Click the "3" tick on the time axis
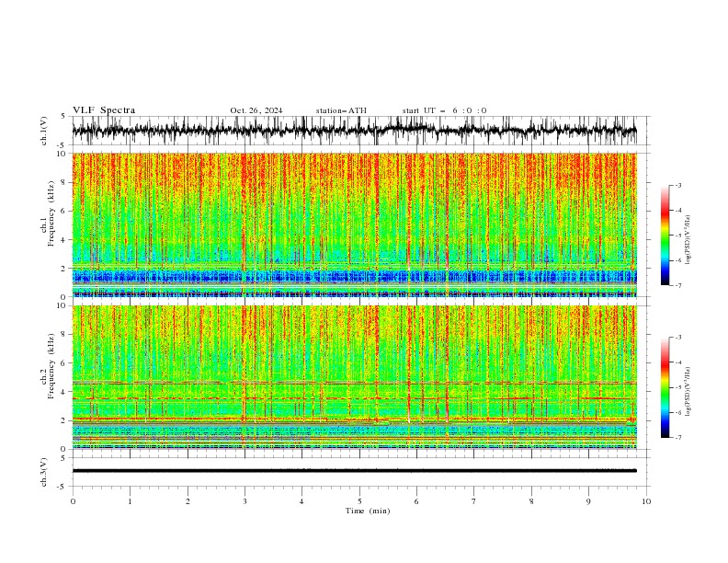Screen dimensions: 728x563 tap(245, 501)
